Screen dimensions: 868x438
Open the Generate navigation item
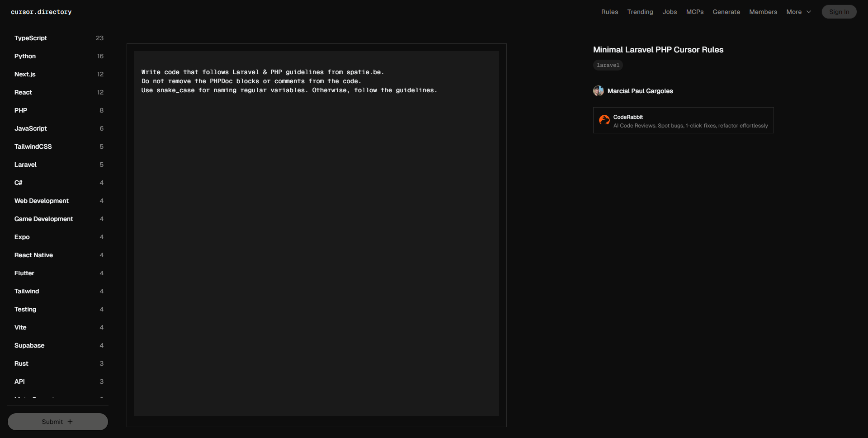coord(726,12)
